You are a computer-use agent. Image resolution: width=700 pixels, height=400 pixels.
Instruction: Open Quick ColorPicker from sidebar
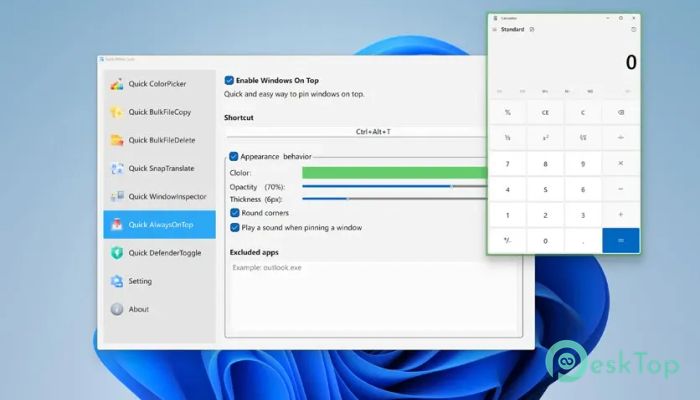coord(159,84)
